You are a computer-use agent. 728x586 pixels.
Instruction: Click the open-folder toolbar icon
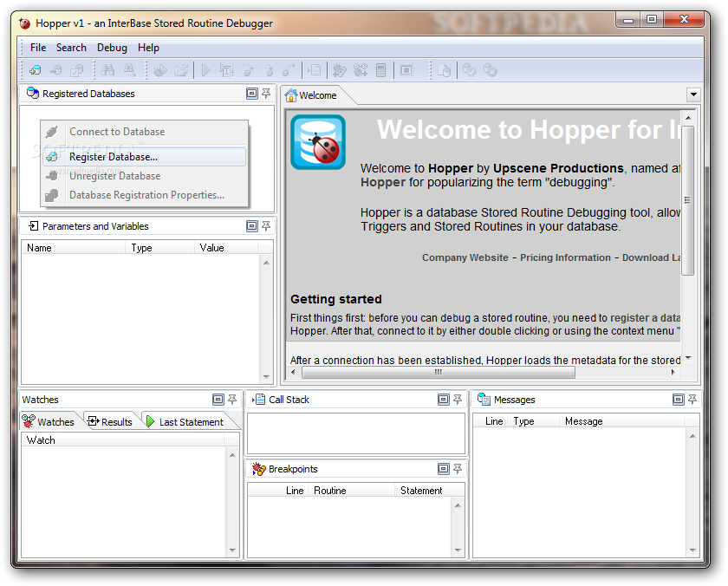(181, 70)
